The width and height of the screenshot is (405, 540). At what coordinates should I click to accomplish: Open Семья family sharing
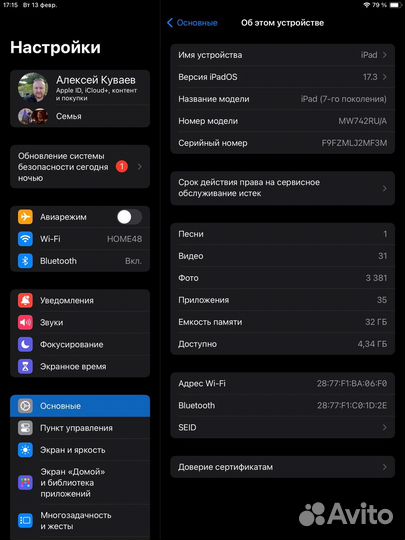click(80, 116)
